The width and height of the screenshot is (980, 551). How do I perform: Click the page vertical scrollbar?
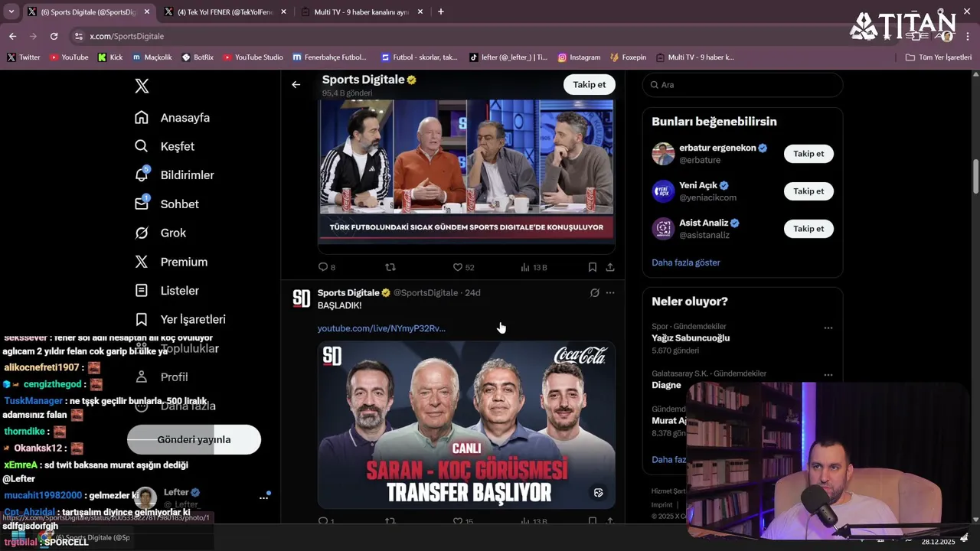pyautogui.click(x=975, y=177)
